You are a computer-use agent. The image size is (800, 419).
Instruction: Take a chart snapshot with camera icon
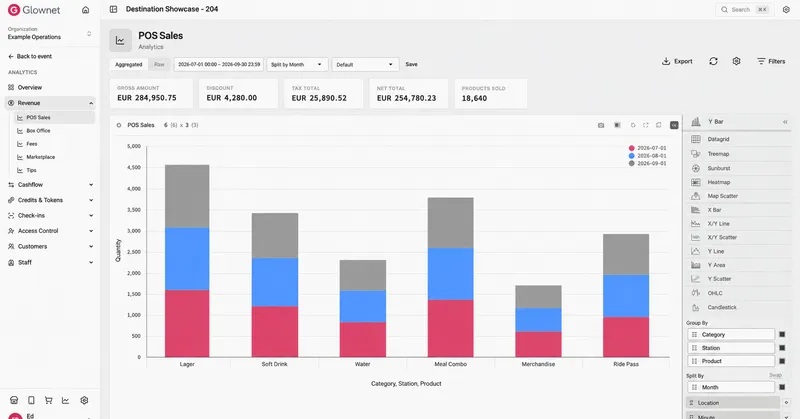[x=601, y=125]
